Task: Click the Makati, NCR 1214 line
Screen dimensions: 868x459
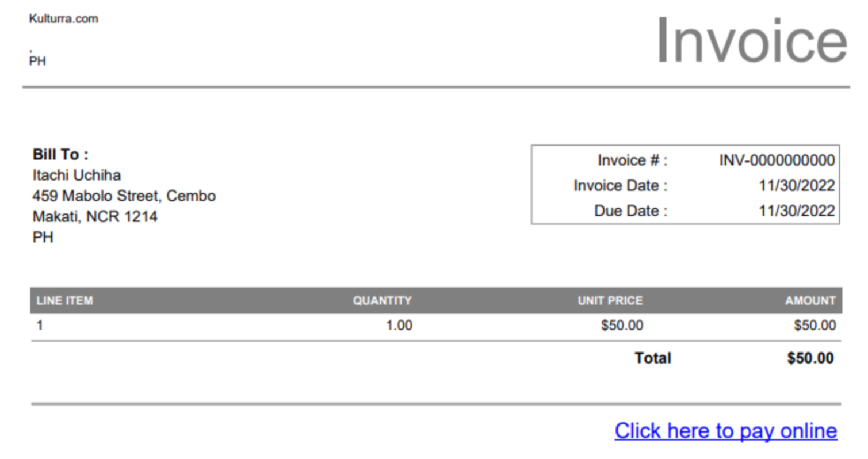Action: coord(95,216)
